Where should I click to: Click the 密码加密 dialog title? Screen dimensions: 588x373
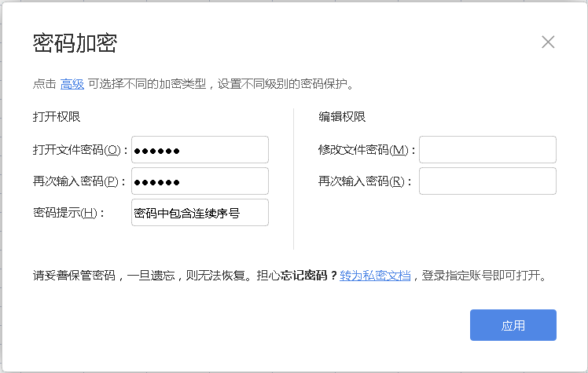pos(75,43)
